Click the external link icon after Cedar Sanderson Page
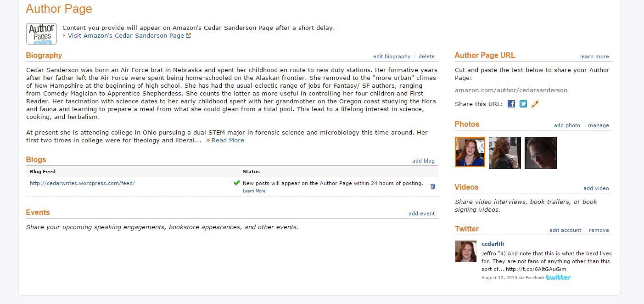The image size is (644, 304). (188, 35)
